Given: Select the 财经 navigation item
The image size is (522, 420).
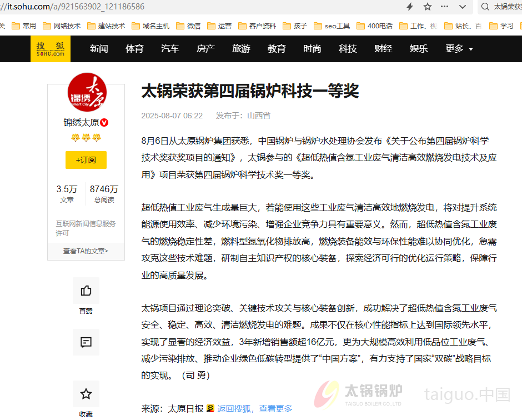Looking at the screenshot, I should pyautogui.click(x=383, y=49).
